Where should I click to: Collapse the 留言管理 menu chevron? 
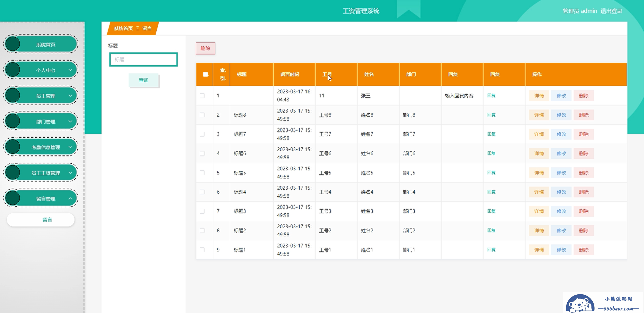pyautogui.click(x=70, y=198)
